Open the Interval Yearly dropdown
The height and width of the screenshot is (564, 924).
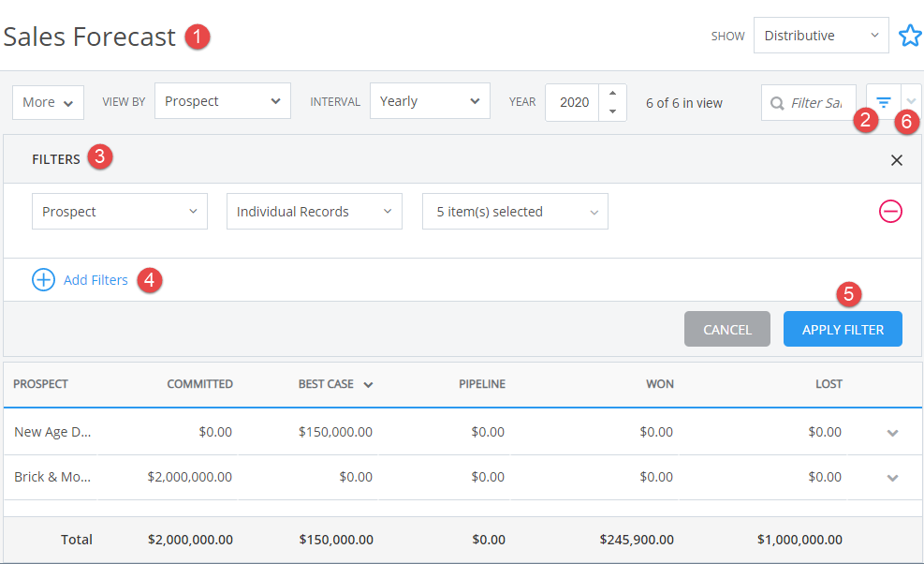(430, 101)
